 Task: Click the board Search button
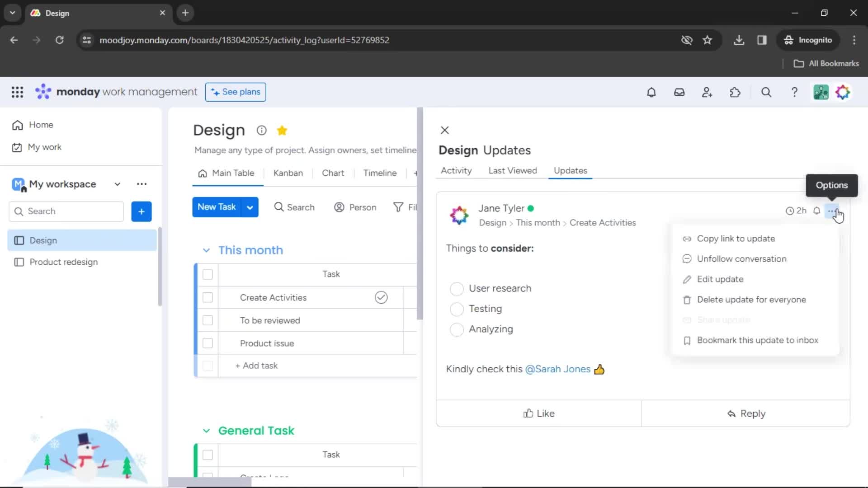coord(294,207)
